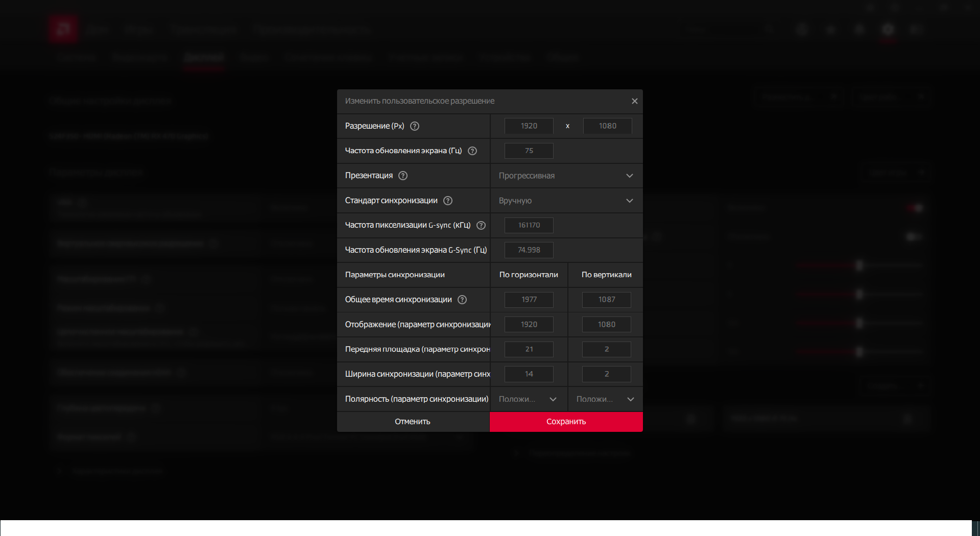Open help for Разрешение (Px)
Image resolution: width=980 pixels, height=536 pixels.
415,126
